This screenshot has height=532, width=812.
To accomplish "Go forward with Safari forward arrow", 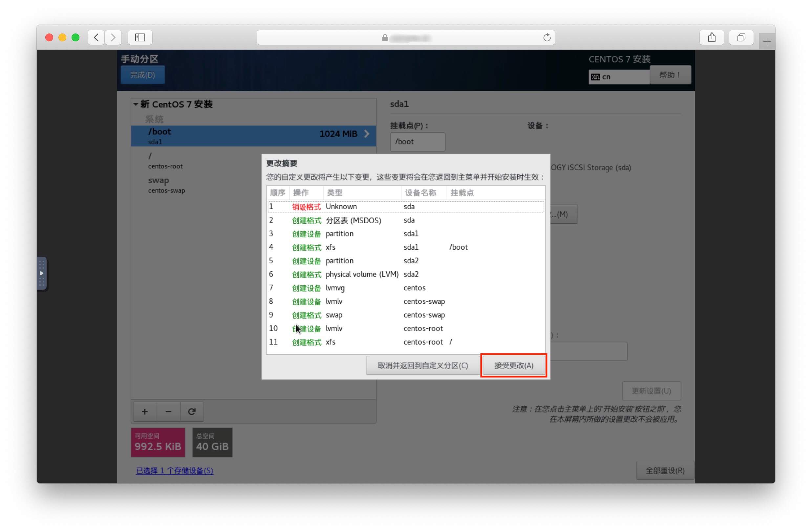I will (113, 37).
